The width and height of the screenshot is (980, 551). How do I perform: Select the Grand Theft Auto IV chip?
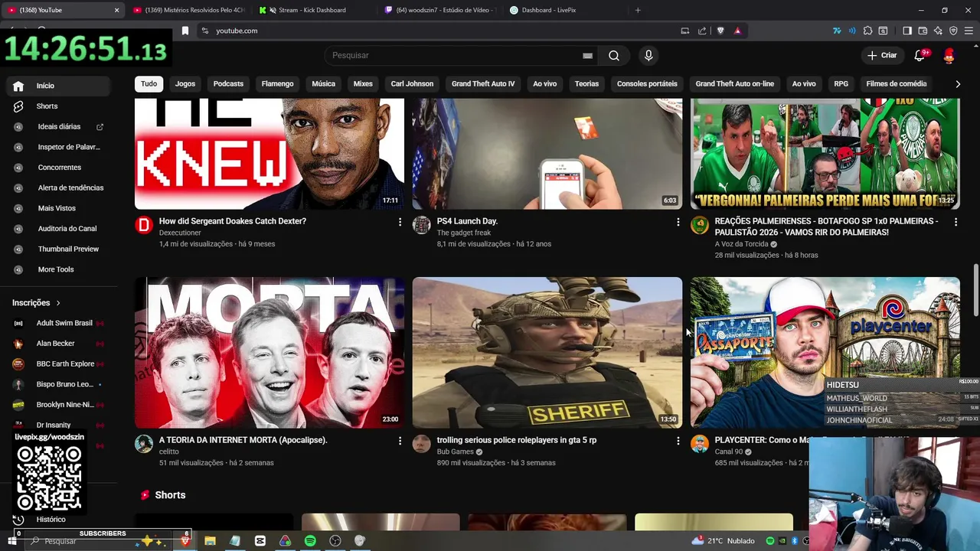click(483, 84)
